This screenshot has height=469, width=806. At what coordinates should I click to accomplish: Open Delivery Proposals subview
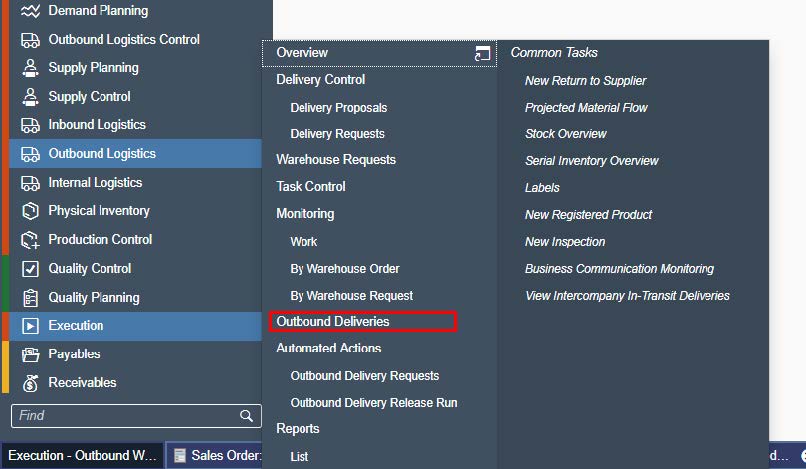tap(339, 108)
